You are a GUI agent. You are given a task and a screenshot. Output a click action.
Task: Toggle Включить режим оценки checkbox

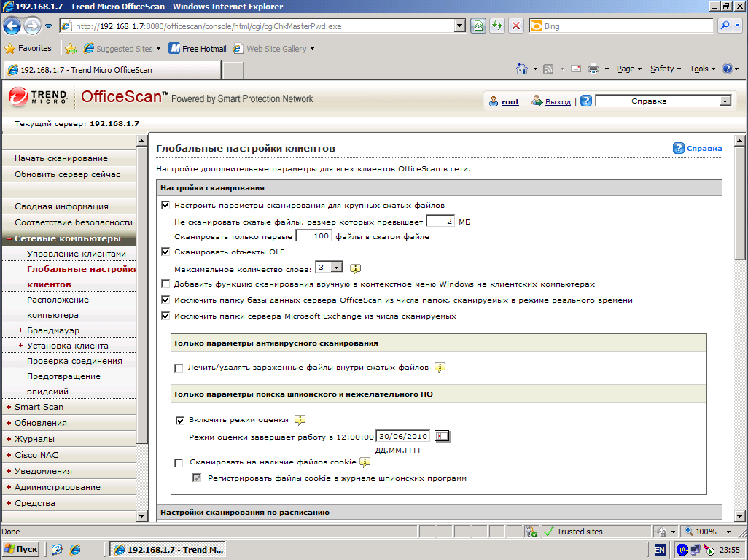[180, 420]
